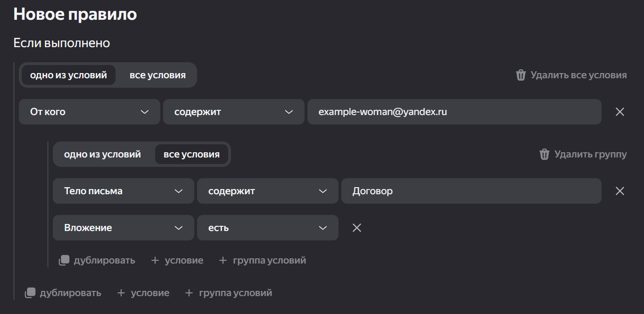Remove the Вложение condition with X
Viewport: 644px width, 314px height.
(357, 228)
